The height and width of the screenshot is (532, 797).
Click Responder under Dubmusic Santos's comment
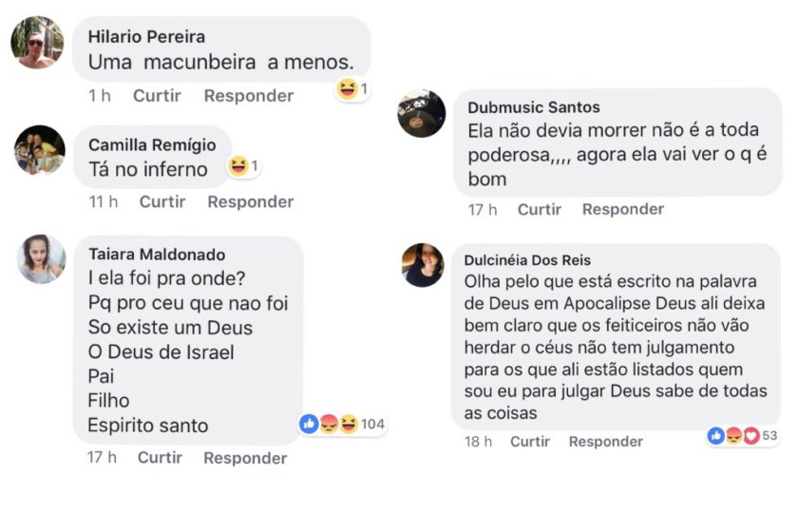tap(623, 209)
